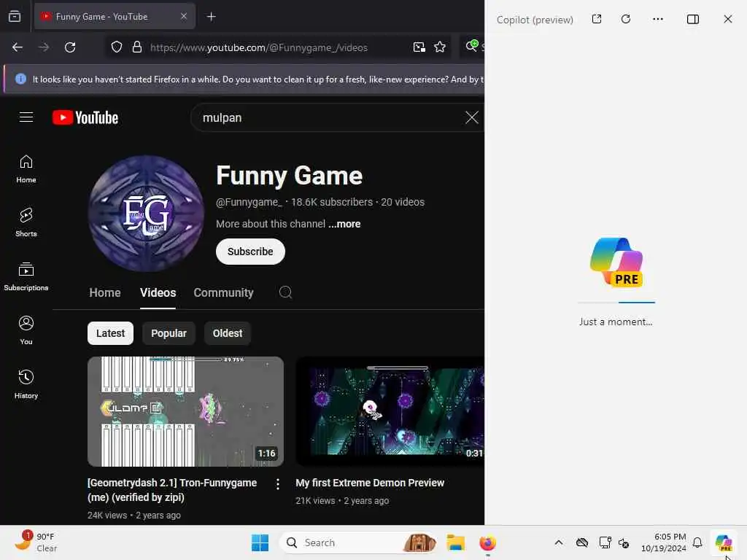The image size is (747, 560).
Task: Open the OneDrive cloud tray icon
Action: coord(582,542)
